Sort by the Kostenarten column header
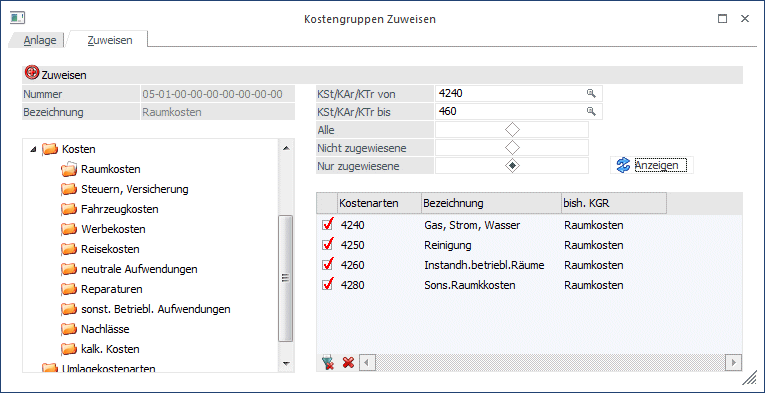765x393 pixels. (379, 203)
